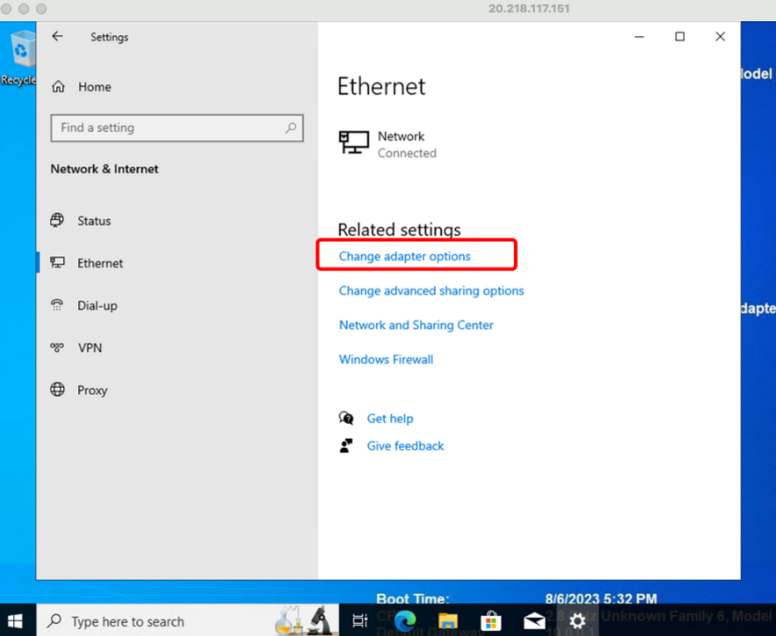Open the Windows Start menu

[x=17, y=620]
